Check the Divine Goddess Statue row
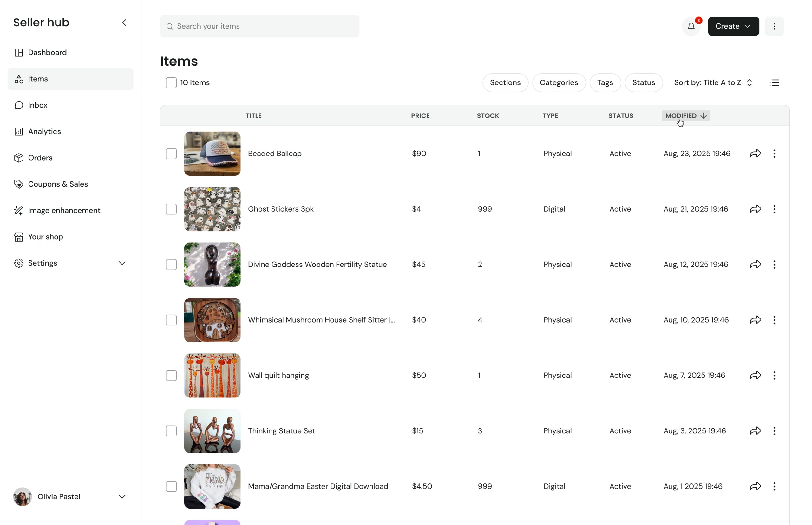812x525 pixels. (171, 265)
